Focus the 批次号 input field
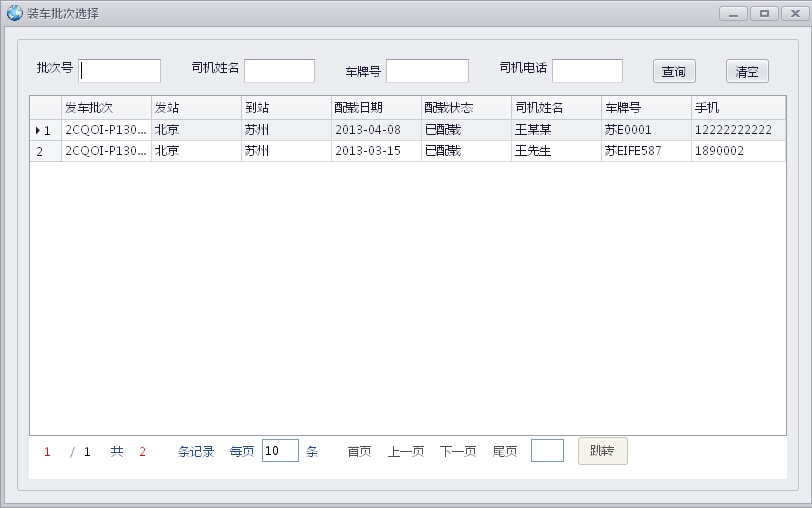 click(120, 70)
